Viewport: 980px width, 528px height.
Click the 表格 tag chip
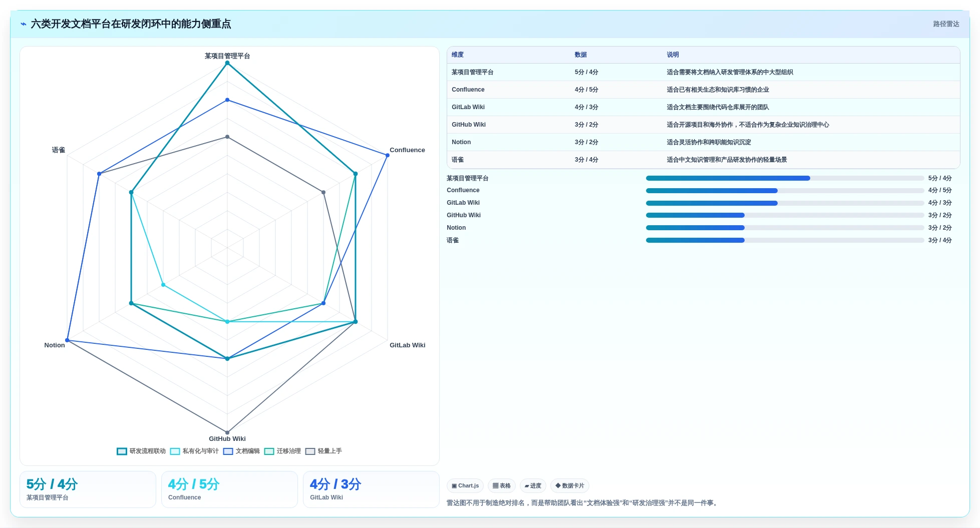click(502, 485)
